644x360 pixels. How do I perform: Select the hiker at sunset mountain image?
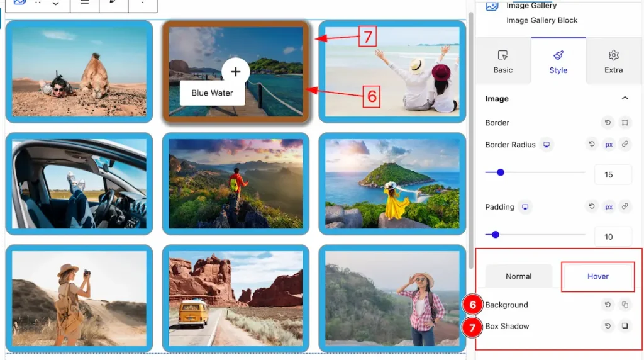pos(236,184)
